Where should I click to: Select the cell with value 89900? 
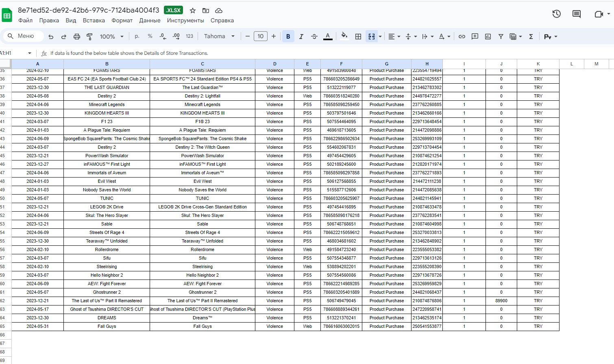501,301
